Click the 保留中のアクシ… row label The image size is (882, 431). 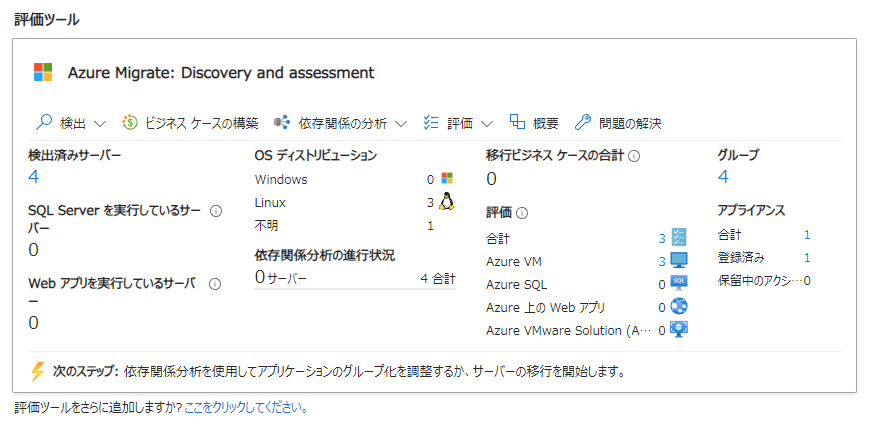pyautogui.click(x=760, y=281)
